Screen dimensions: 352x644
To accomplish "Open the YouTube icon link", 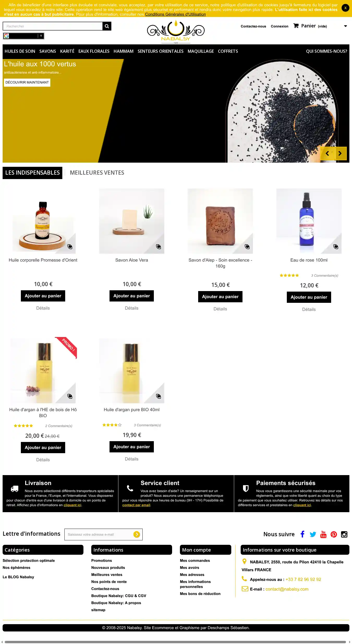I will point(323,534).
